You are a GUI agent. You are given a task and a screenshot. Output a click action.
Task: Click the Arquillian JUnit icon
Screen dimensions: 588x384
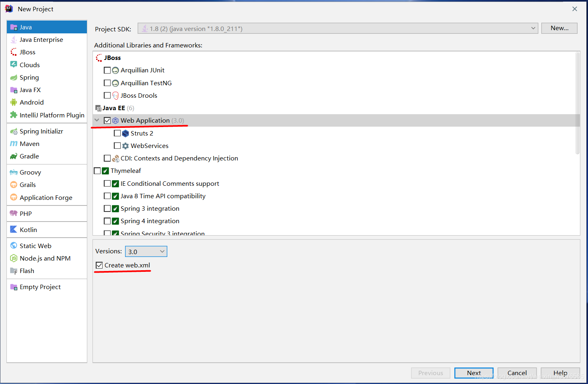(x=115, y=70)
